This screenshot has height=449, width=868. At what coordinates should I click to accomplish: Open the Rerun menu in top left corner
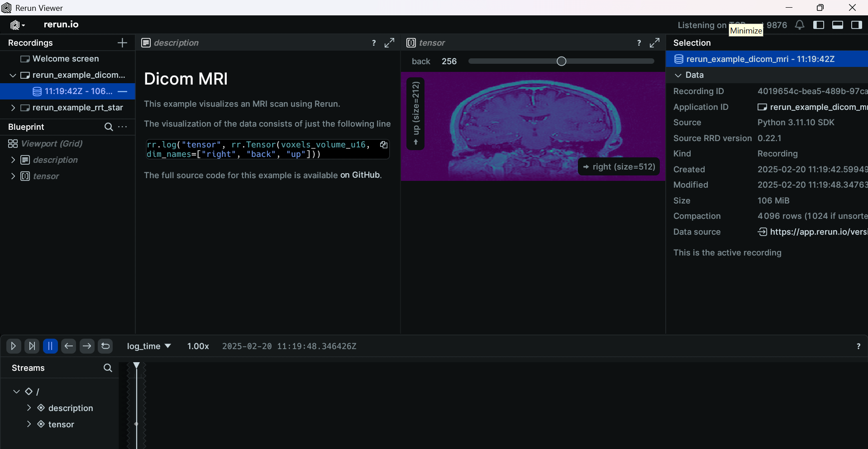click(x=17, y=25)
